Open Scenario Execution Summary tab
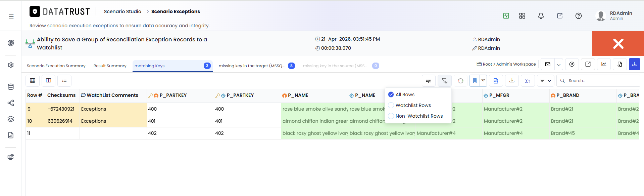Viewport: 644px width, 196px height. point(56,66)
